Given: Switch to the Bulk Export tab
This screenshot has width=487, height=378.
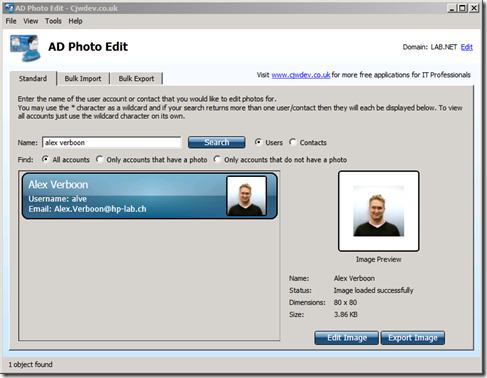Looking at the screenshot, I should coord(136,79).
